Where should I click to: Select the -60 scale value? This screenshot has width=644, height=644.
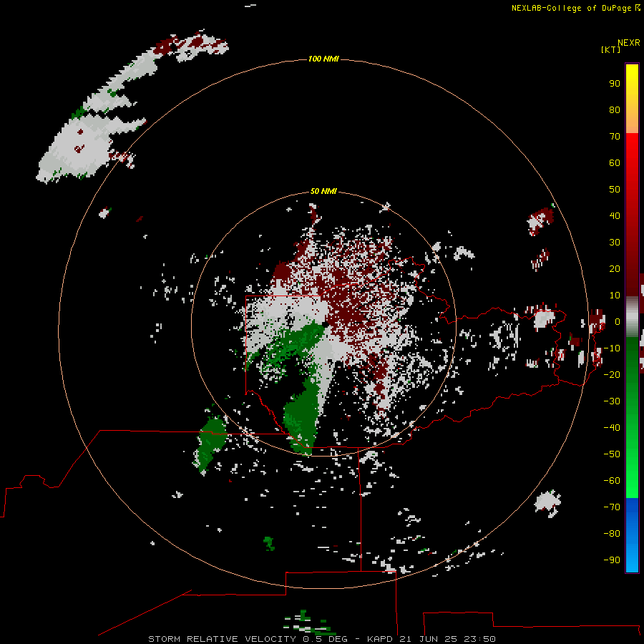612,481
